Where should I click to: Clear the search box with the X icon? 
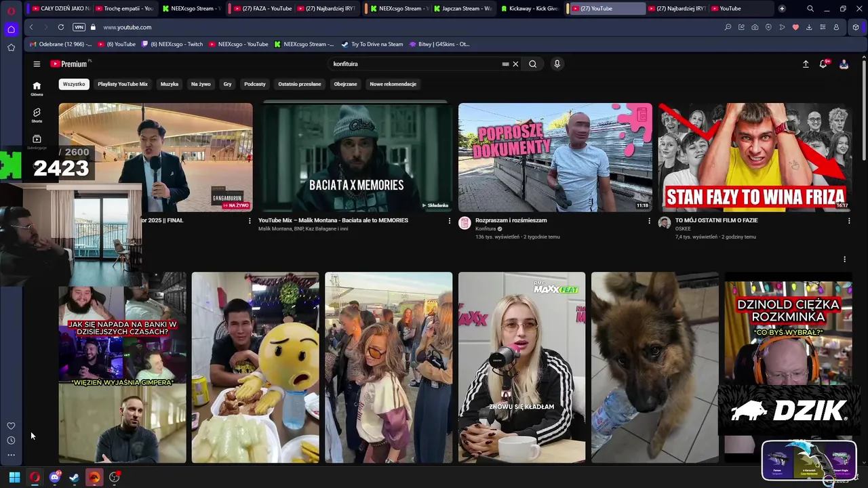[515, 64]
